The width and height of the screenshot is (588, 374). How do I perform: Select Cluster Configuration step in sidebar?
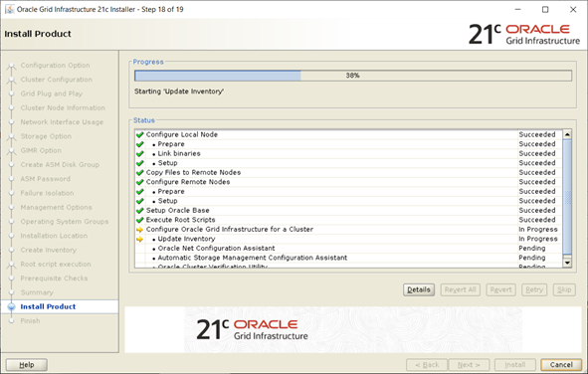pos(57,80)
